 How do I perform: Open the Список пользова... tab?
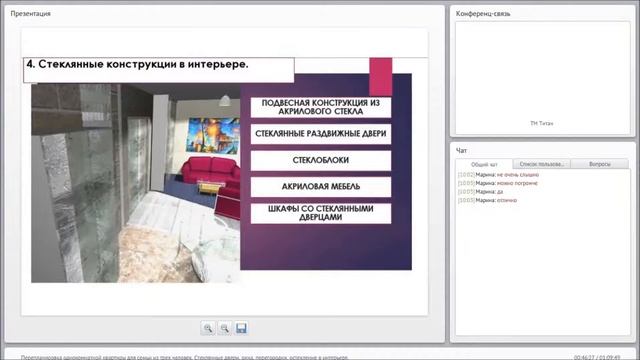(x=541, y=164)
